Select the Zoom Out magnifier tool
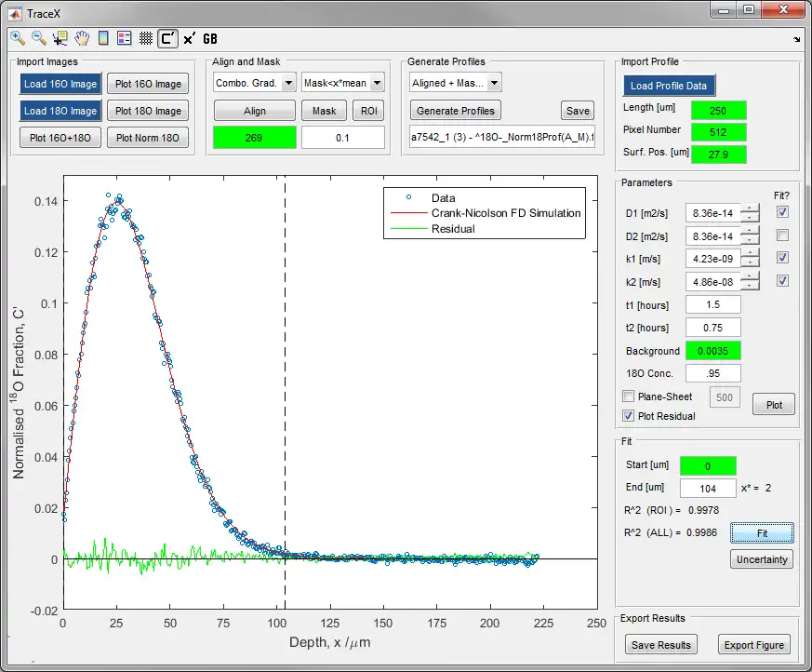812x672 pixels. 39,38
